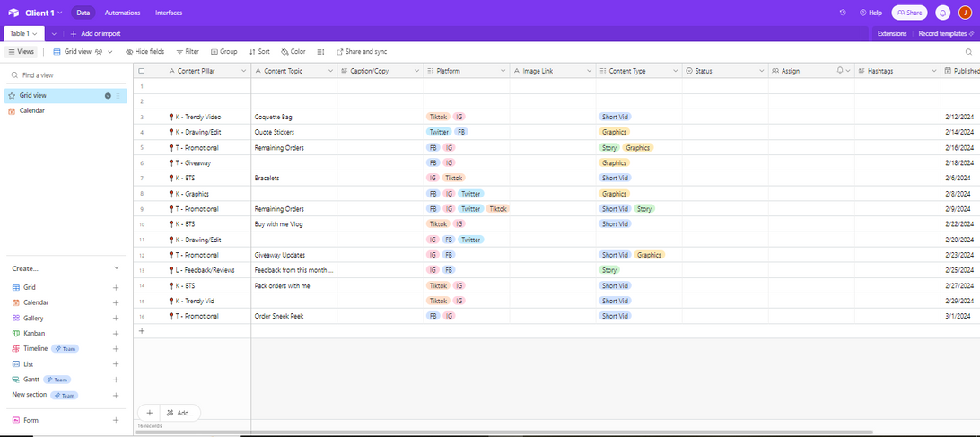The image size is (980, 437).
Task: Click the Airtable home logo icon
Action: tap(13, 13)
